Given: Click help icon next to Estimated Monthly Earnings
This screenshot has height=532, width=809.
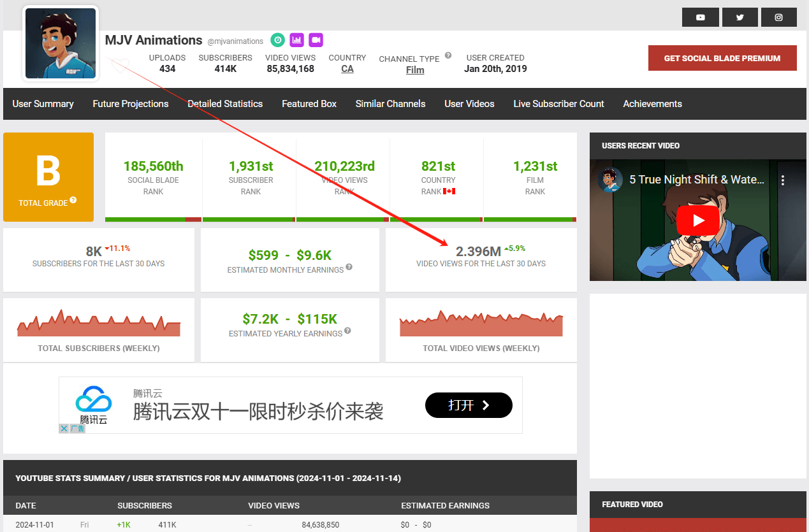Looking at the screenshot, I should pos(349,268).
